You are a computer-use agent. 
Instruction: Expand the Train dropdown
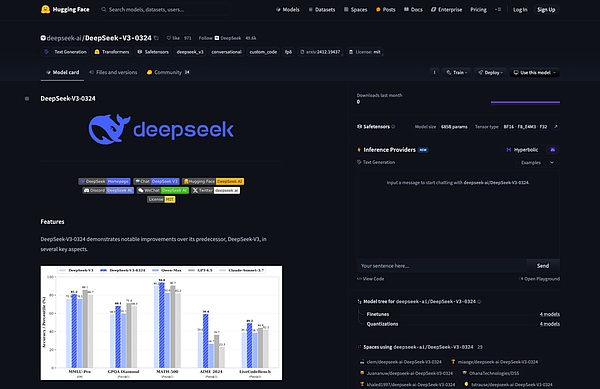pyautogui.click(x=457, y=72)
